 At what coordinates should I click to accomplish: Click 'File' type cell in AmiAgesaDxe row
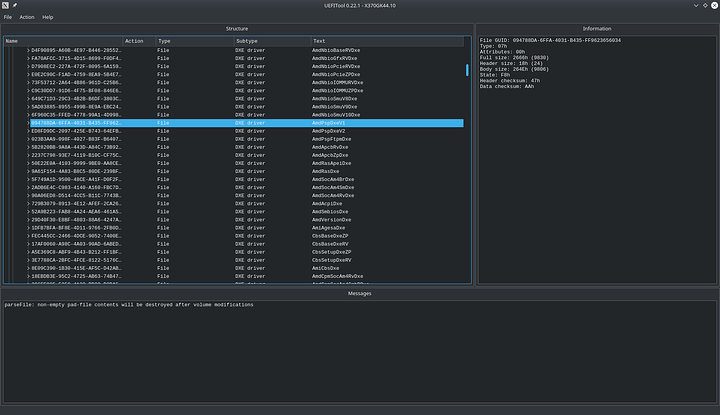click(163, 228)
